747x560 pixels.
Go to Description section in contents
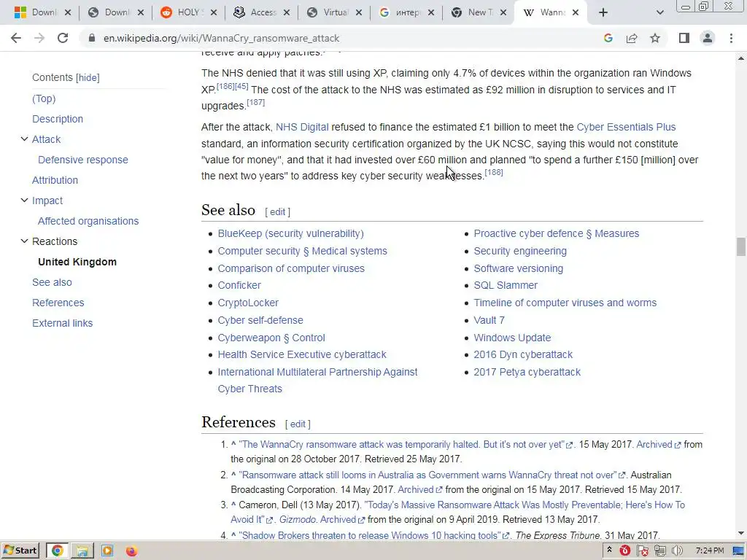click(x=58, y=119)
